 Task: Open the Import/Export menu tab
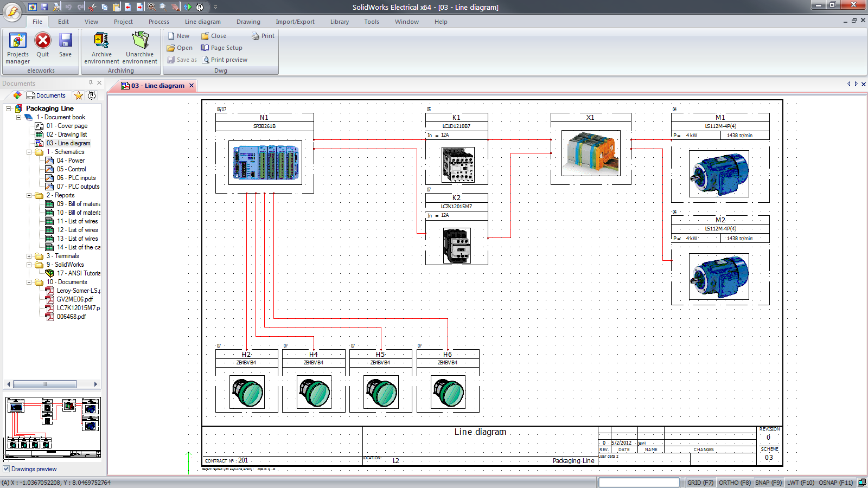point(295,22)
